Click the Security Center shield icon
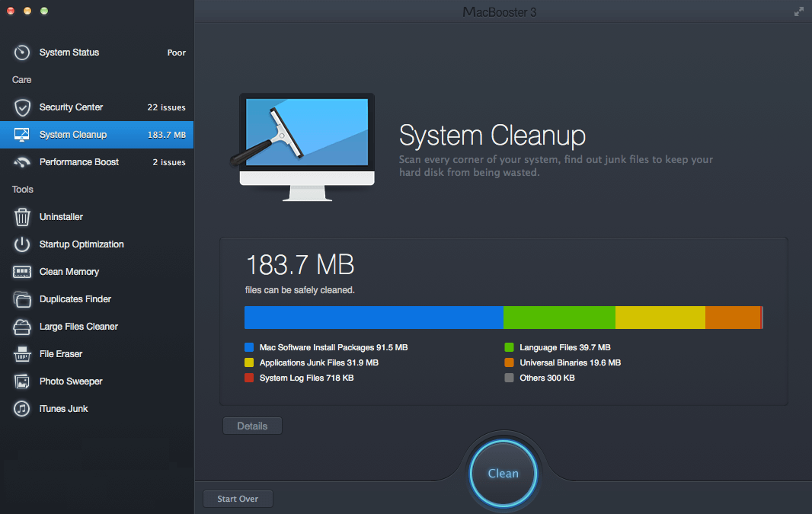 pyautogui.click(x=22, y=107)
